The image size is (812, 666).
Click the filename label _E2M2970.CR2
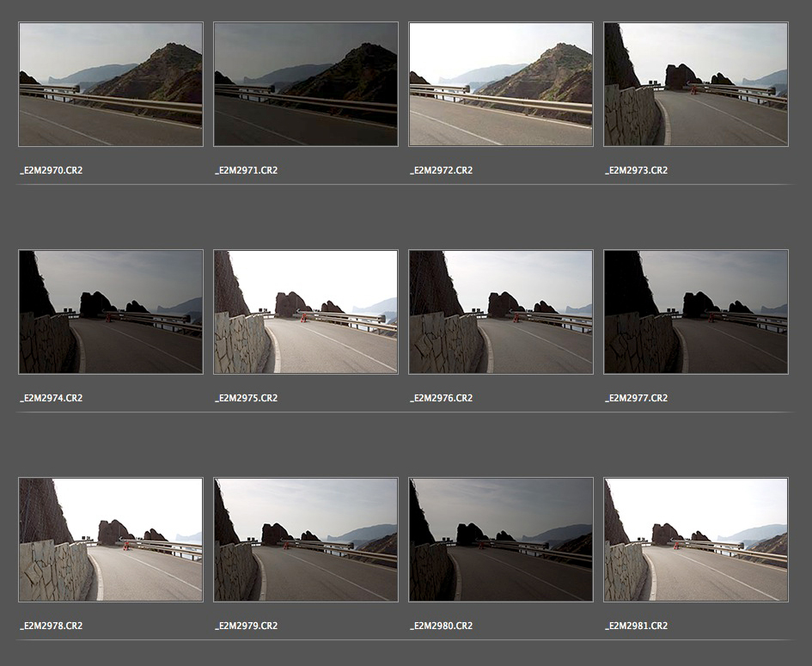[x=51, y=170]
